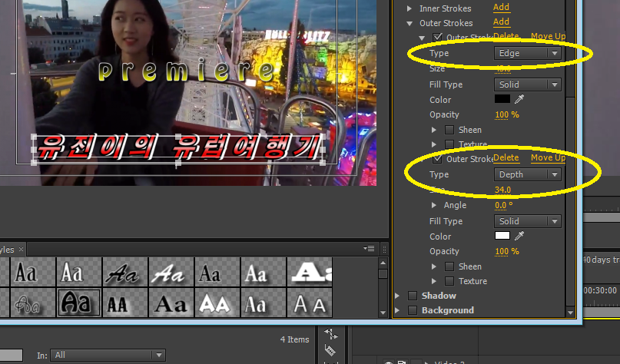Collapse the Outer Strokes section
Image resolution: width=620 pixels, height=364 pixels.
[409, 23]
